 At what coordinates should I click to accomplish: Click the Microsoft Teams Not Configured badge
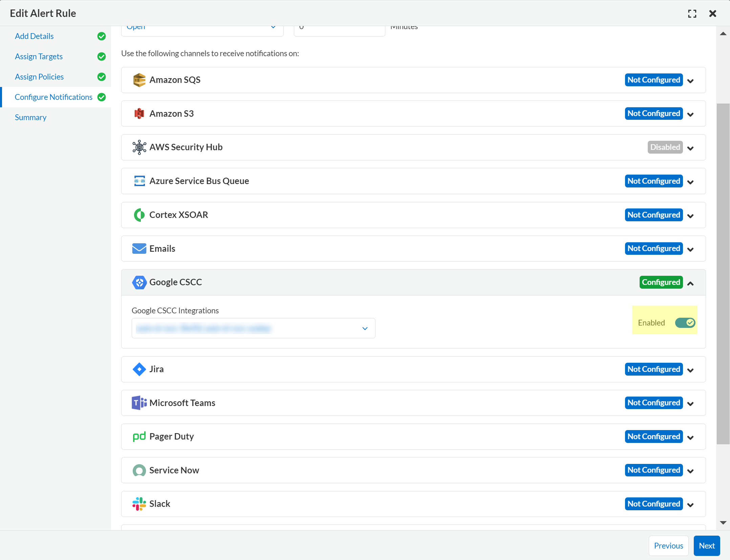tap(654, 403)
